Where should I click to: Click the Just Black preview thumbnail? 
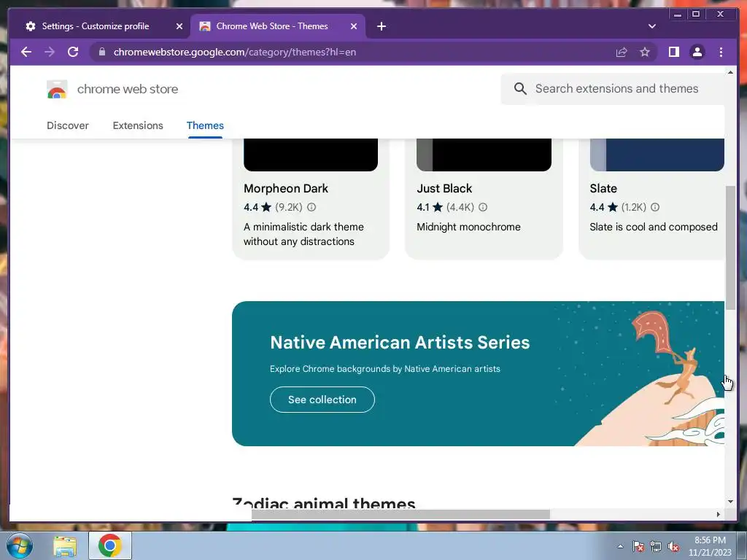(484, 155)
